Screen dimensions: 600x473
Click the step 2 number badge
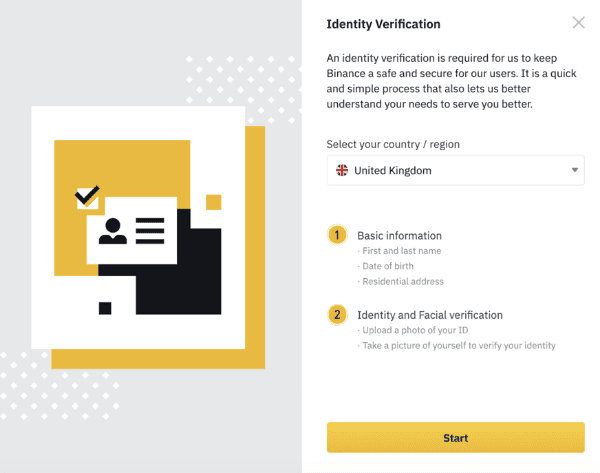pos(337,315)
